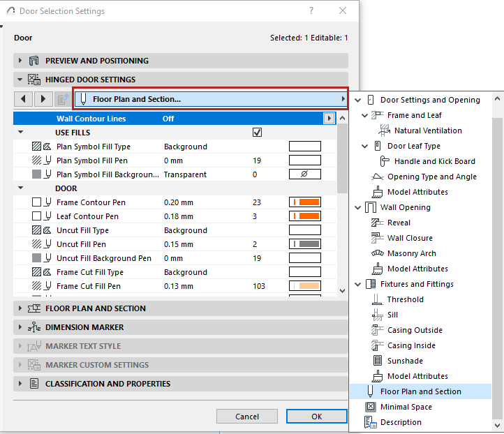The height and width of the screenshot is (434, 504).
Task: Click Uncut Fill Pen 0.15 mm value
Action: pyautogui.click(x=179, y=244)
